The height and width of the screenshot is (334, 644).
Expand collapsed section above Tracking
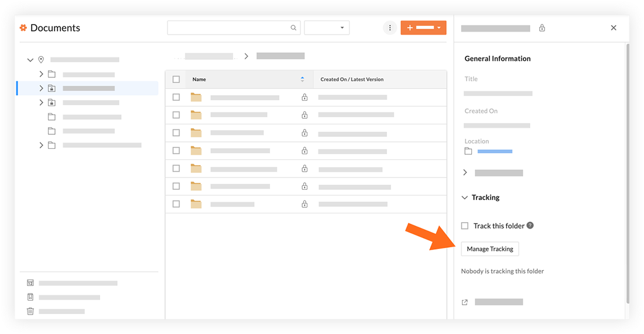coord(465,172)
